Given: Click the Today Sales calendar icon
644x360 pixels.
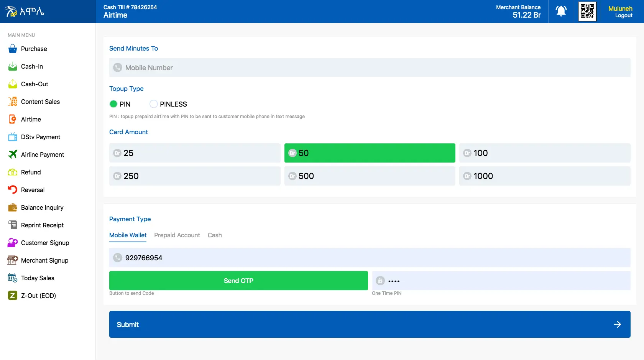Looking at the screenshot, I should [x=13, y=278].
